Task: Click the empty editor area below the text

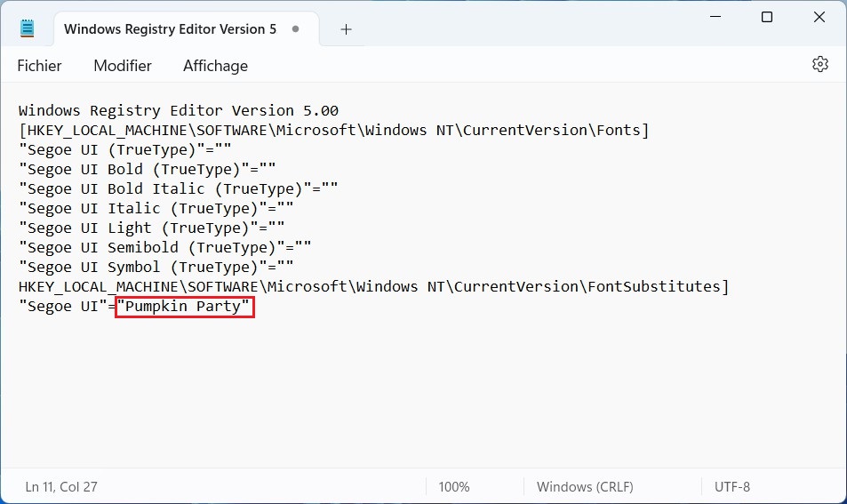Action: tap(423, 395)
